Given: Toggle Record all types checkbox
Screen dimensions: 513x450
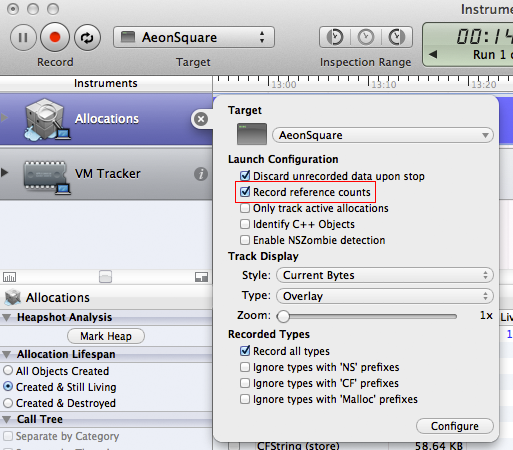Looking at the screenshot, I should [245, 351].
